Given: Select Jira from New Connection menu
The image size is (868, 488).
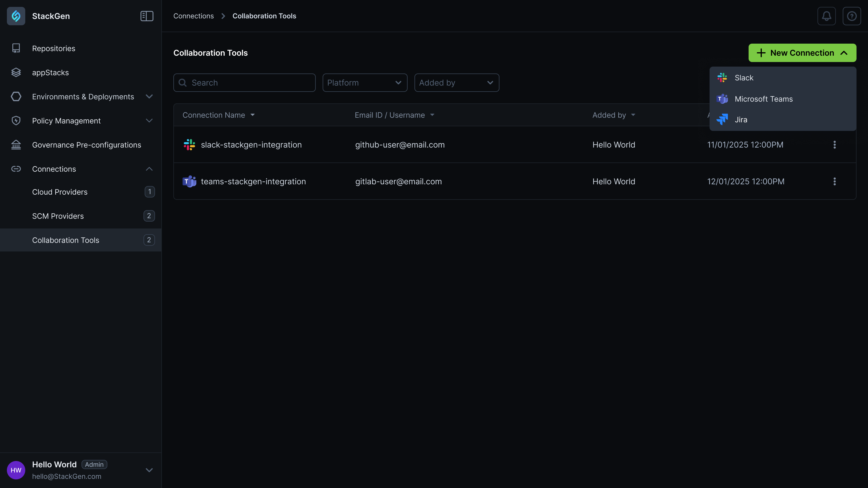Looking at the screenshot, I should coord(783,120).
